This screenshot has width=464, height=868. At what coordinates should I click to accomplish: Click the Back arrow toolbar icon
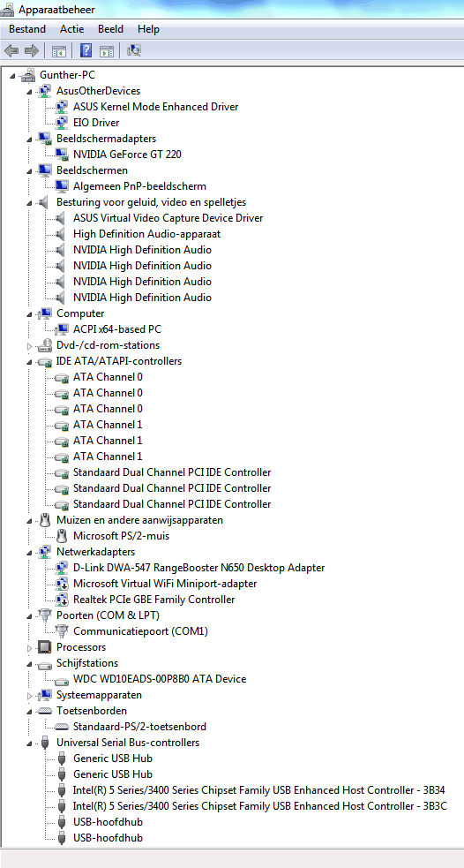click(x=11, y=51)
